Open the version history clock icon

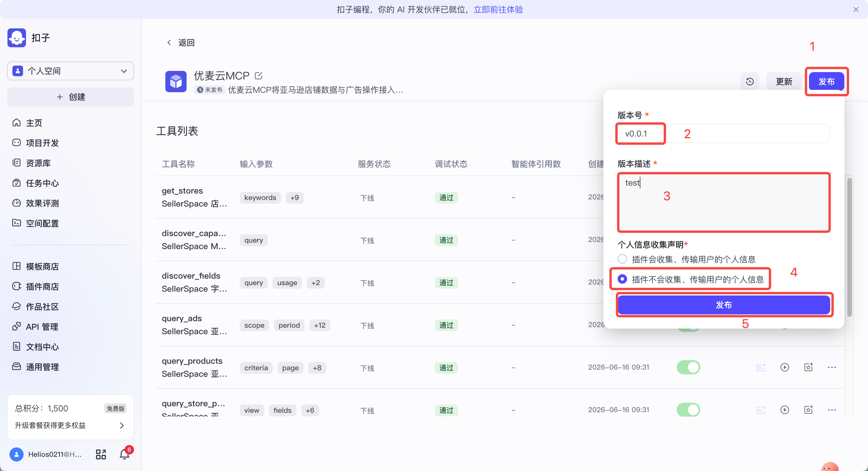tap(750, 82)
